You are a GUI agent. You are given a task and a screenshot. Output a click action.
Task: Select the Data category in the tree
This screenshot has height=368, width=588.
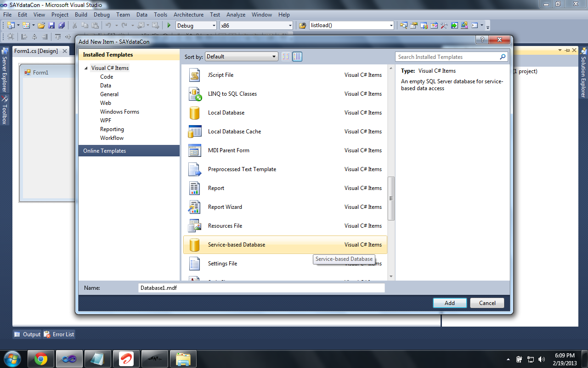[106, 86]
